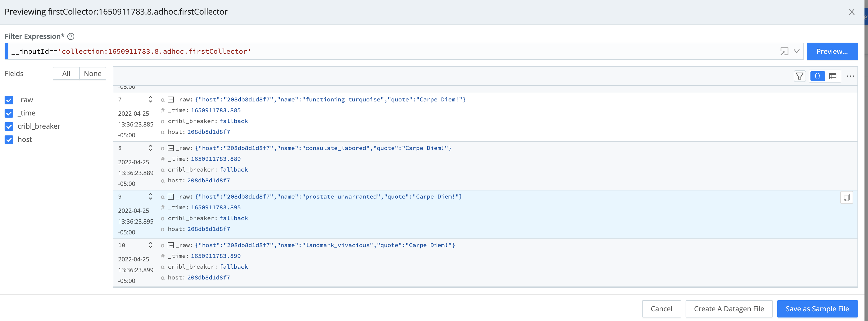Open filter expression history dropdown chevron
868x321 pixels.
point(796,52)
